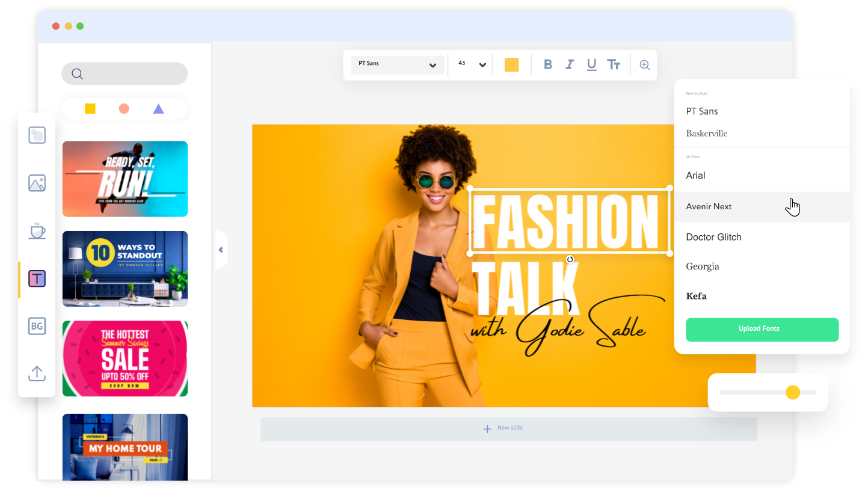Open the coffee cup icon panel
The width and height of the screenshot is (868, 492).
pyautogui.click(x=37, y=230)
